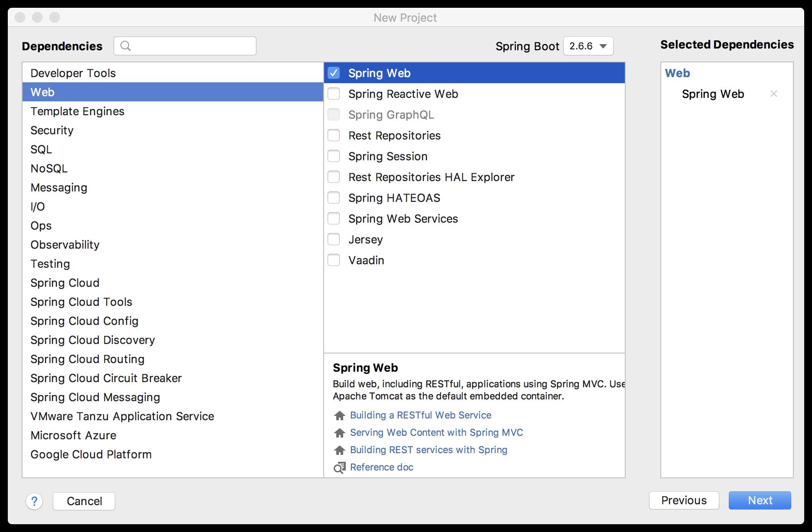Click the Reference doc magnifier icon
This screenshot has height=532, width=812.
click(x=339, y=467)
